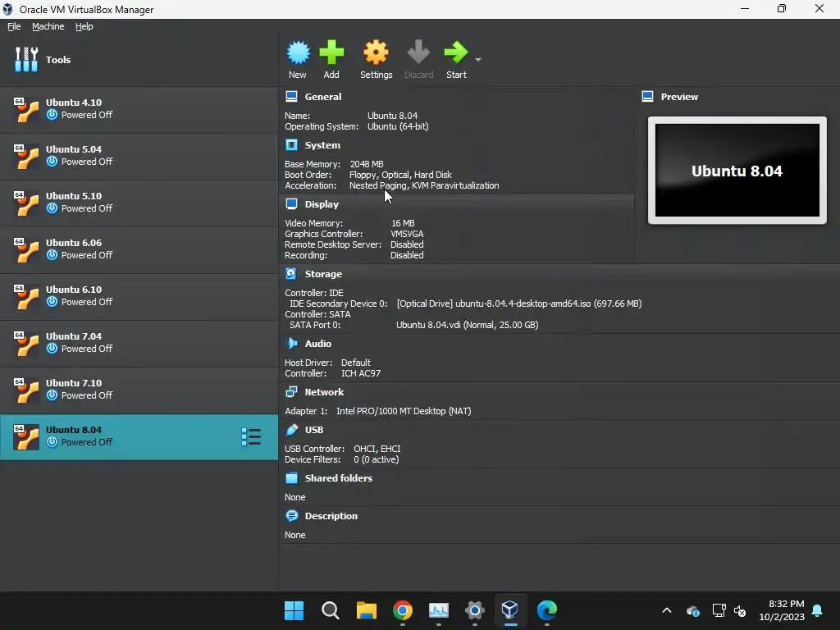Open the File menu
Image resolution: width=840 pixels, height=630 pixels.
pos(14,26)
